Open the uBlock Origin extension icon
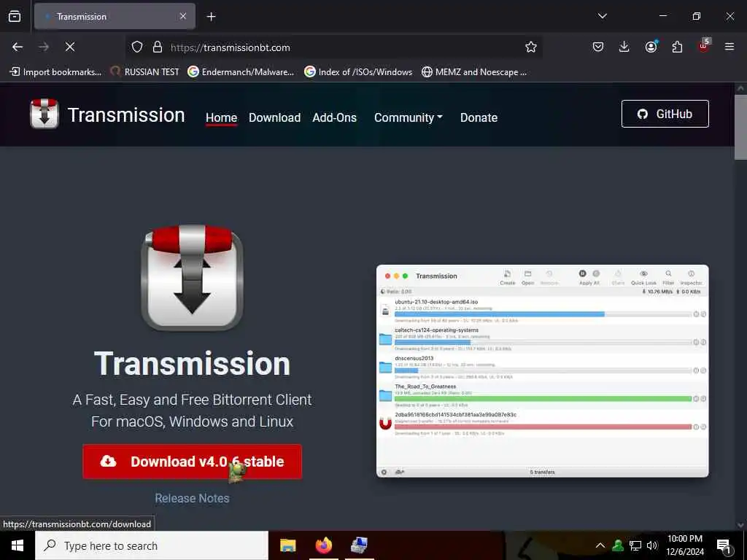 pos(704,45)
